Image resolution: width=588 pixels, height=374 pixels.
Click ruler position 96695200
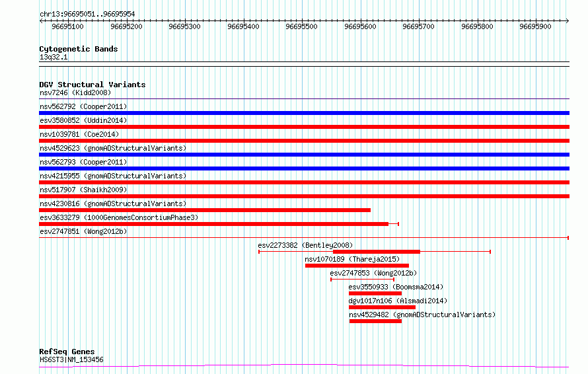tap(126, 26)
